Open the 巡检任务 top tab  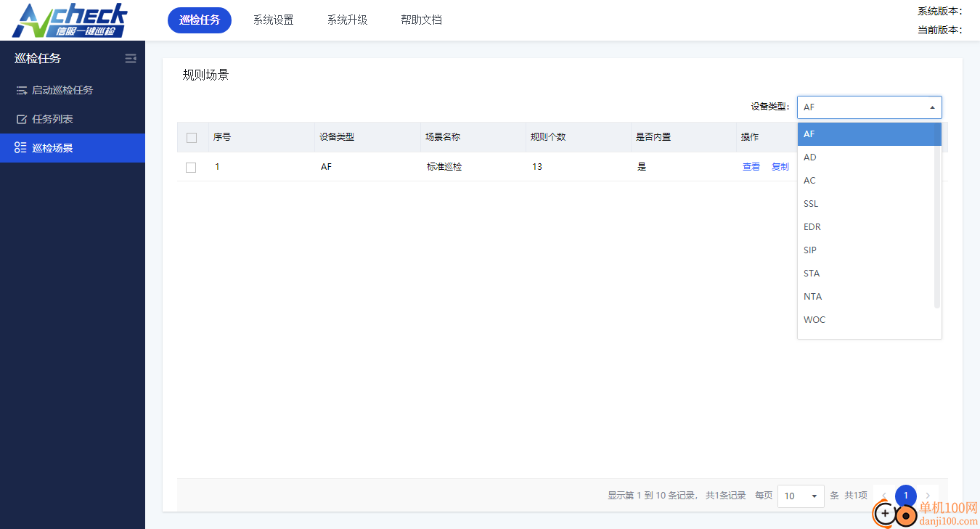200,20
